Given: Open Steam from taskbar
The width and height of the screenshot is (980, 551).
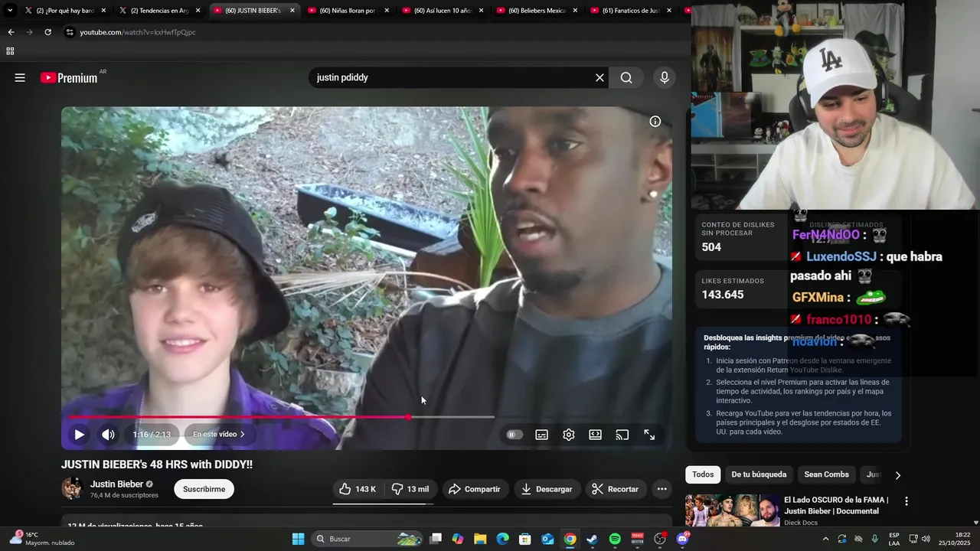Looking at the screenshot, I should click(592, 539).
